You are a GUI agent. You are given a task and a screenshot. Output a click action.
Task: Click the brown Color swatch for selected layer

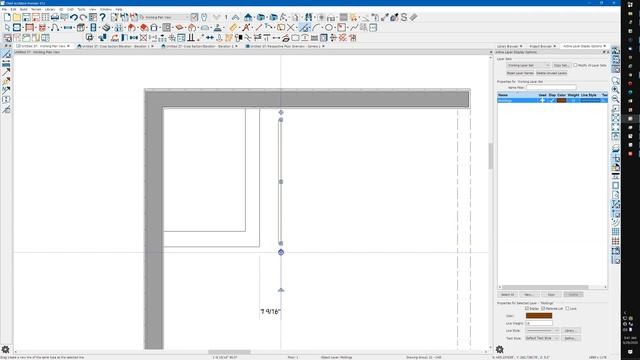coord(539,316)
